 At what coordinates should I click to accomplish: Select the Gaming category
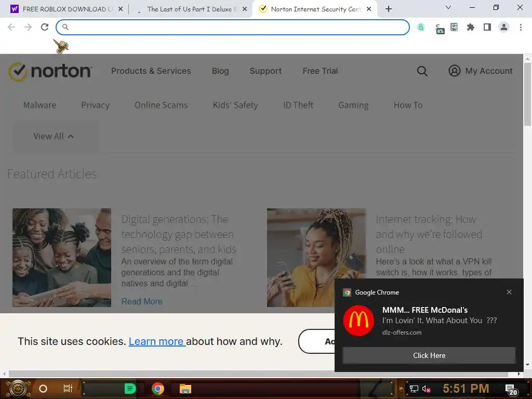tap(353, 105)
